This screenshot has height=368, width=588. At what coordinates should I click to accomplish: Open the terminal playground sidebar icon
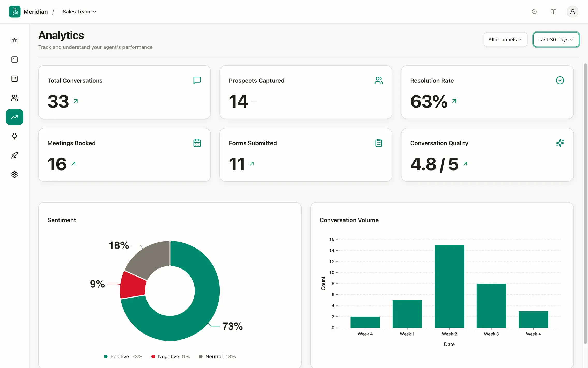pyautogui.click(x=14, y=60)
